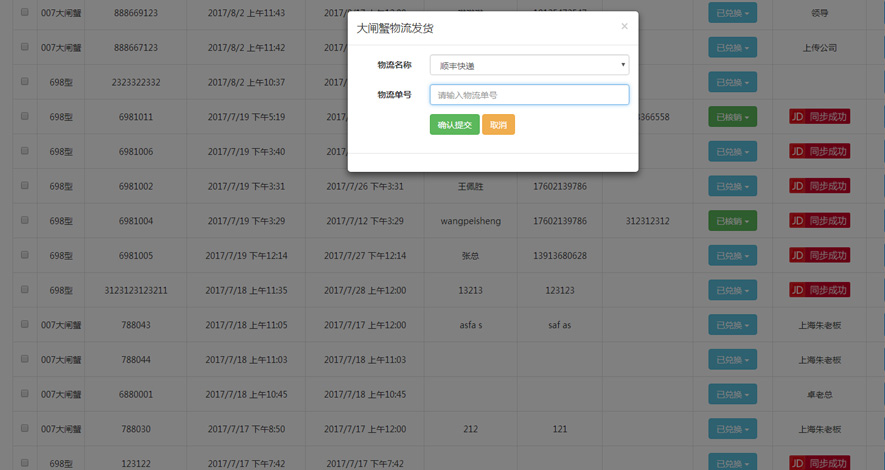The height and width of the screenshot is (470, 885).
Task: Open the 已核销 dropdown in row 6981011
Action: [733, 117]
